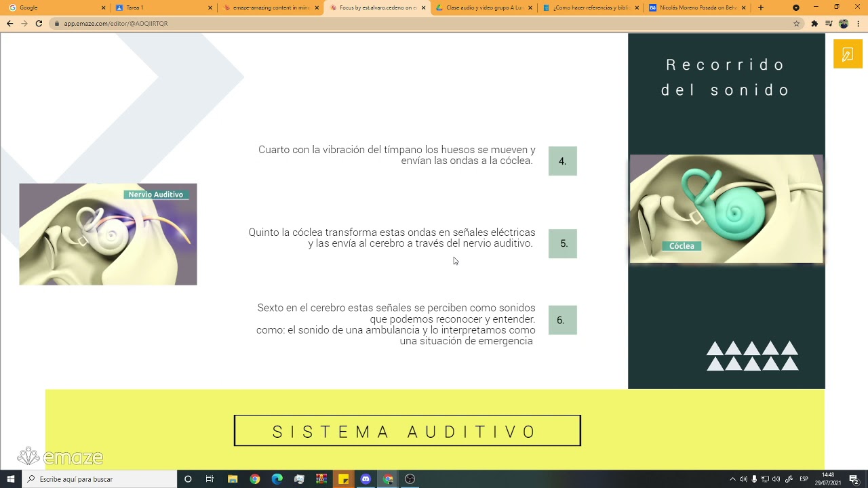Click the site lock icon
This screenshot has height=488, width=868.
(57, 23)
